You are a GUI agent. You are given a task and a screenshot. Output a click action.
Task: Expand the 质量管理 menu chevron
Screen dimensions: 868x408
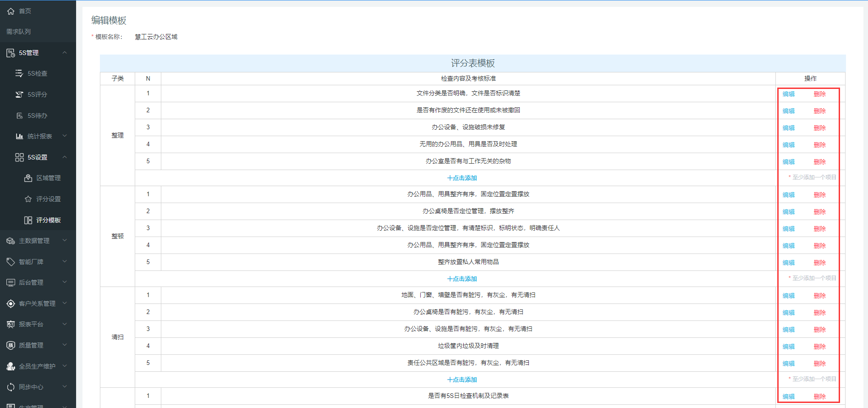pyautogui.click(x=65, y=345)
